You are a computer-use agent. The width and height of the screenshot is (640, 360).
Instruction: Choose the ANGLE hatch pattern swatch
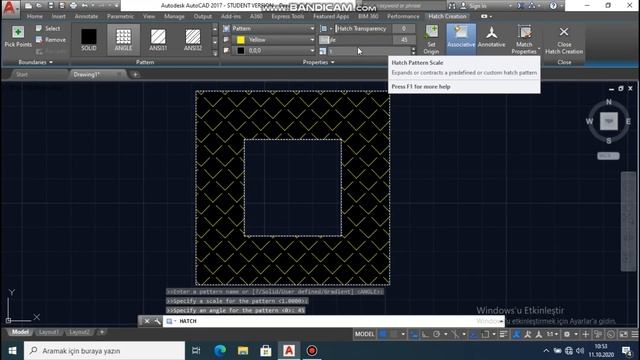click(123, 40)
